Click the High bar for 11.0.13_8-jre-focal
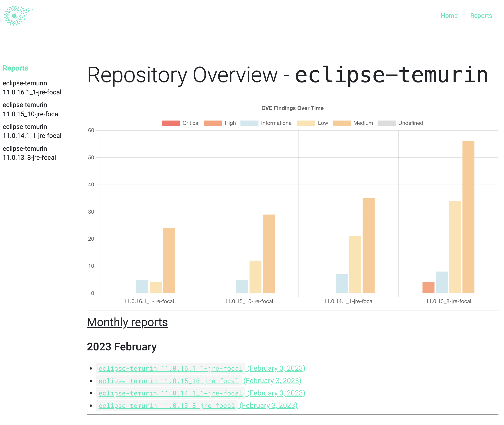This screenshot has width=504, height=425. pyautogui.click(x=428, y=288)
